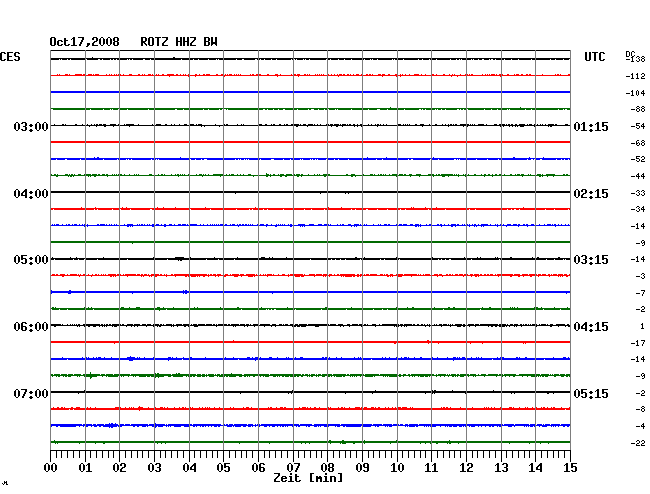Click the date label Oct17,2008
The image size is (650, 494).
(84, 42)
